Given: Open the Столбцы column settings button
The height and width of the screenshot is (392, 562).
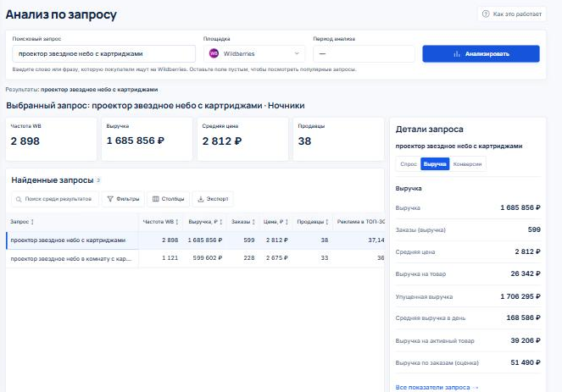Looking at the screenshot, I should click(x=169, y=199).
